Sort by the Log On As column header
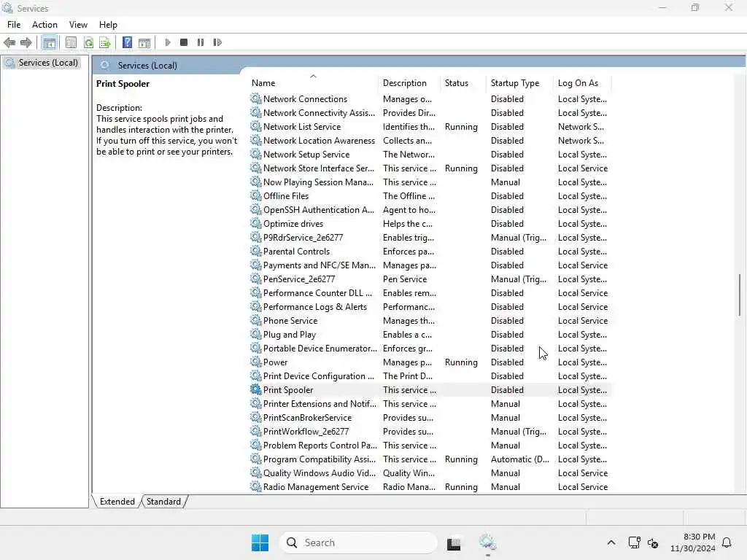The width and height of the screenshot is (747, 560). (582, 83)
